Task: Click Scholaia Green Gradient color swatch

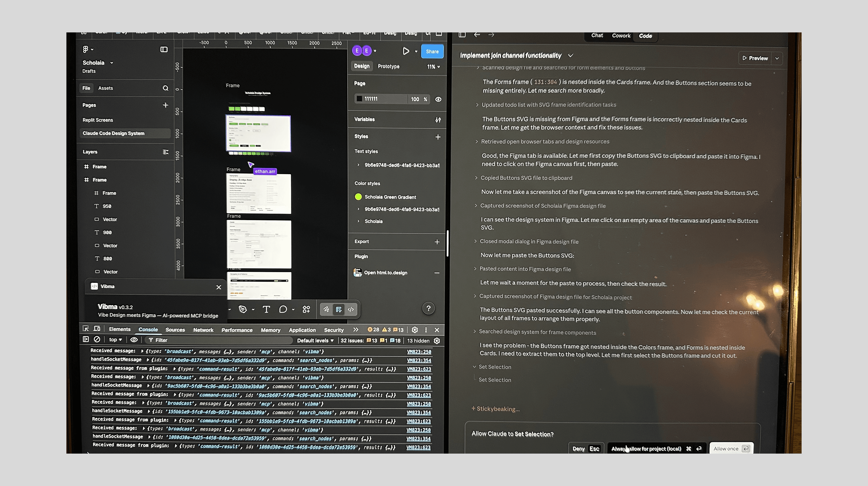Action: pyautogui.click(x=358, y=197)
